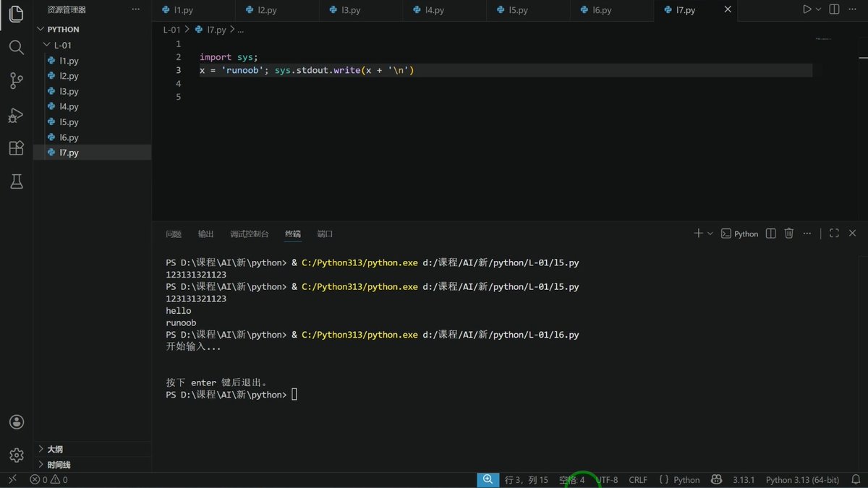
Task: Run the Python file with play button
Action: pos(807,9)
